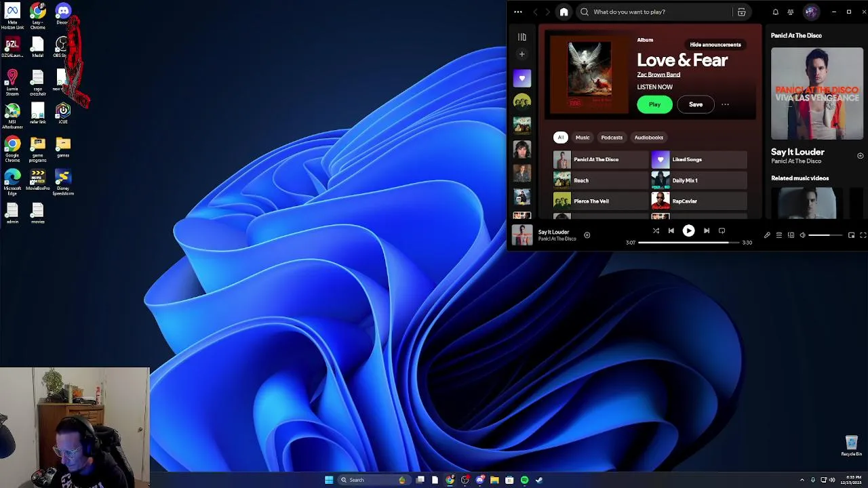This screenshot has height=488, width=868.
Task: Save the Love & Fear album
Action: click(x=696, y=104)
